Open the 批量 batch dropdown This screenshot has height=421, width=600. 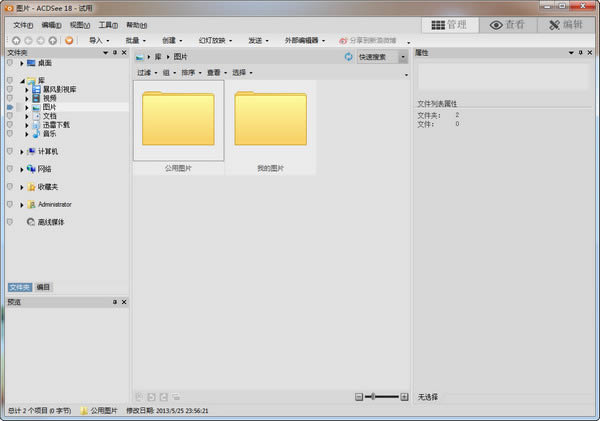point(135,40)
